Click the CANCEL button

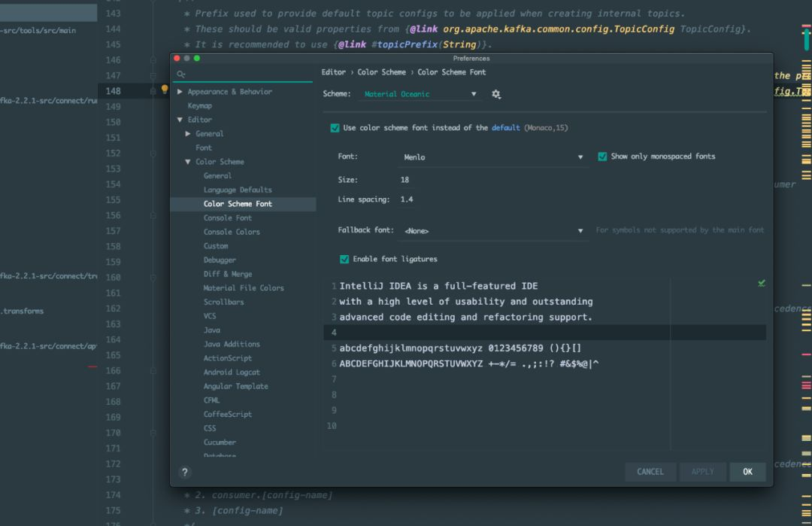[650, 472]
